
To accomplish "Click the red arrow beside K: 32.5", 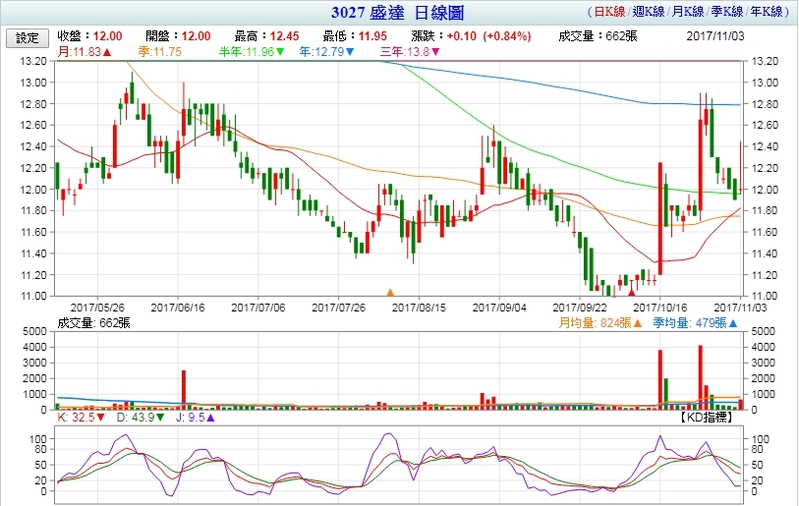I will 101,419.
